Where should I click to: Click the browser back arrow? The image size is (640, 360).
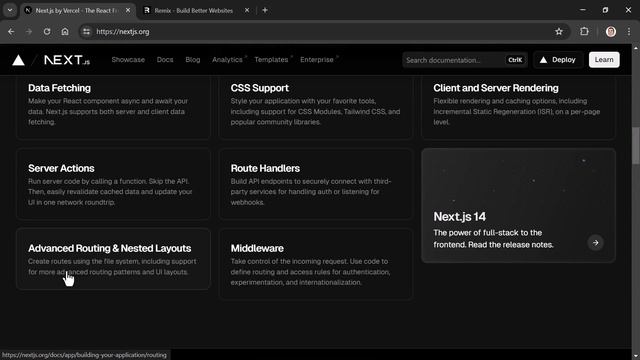click(x=11, y=31)
